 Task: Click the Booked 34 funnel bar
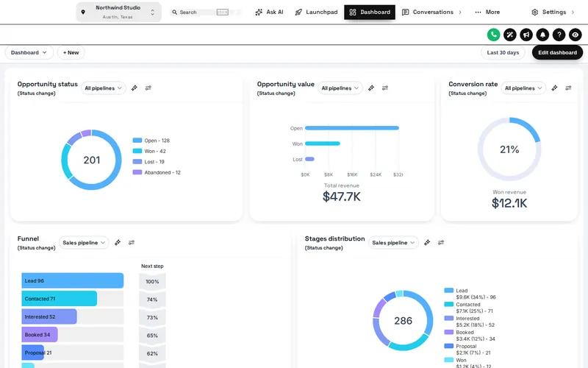(40, 335)
